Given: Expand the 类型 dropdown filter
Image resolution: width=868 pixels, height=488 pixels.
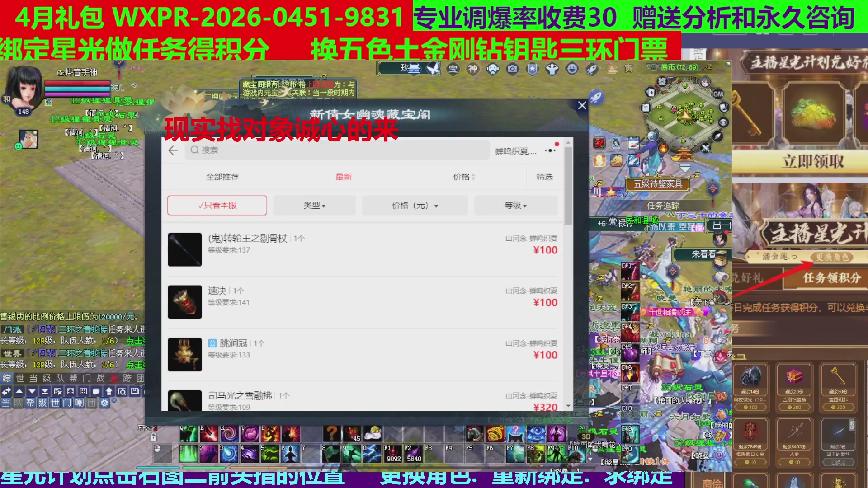Looking at the screenshot, I should 315,206.
